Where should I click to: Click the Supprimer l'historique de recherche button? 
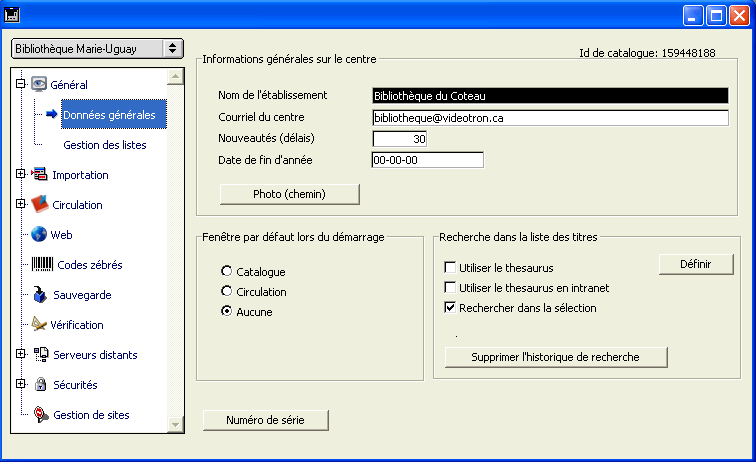click(x=555, y=357)
